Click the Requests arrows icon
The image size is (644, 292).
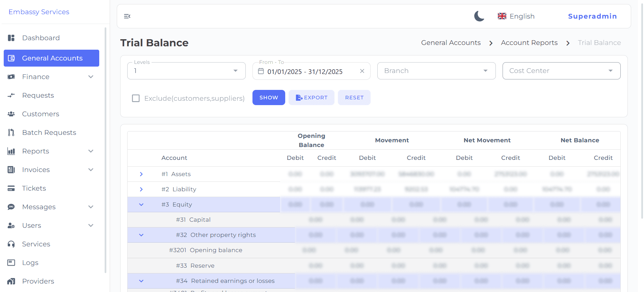point(11,95)
